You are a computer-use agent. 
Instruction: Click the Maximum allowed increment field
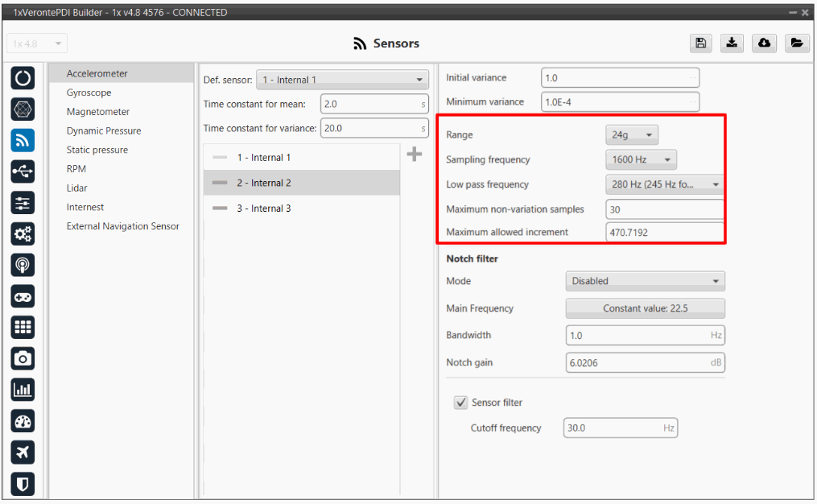click(x=664, y=232)
